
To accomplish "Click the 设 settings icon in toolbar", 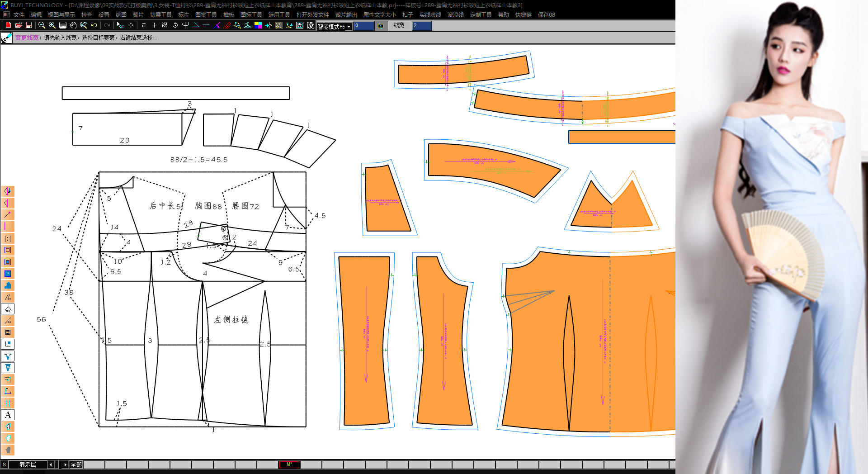I will [x=310, y=25].
